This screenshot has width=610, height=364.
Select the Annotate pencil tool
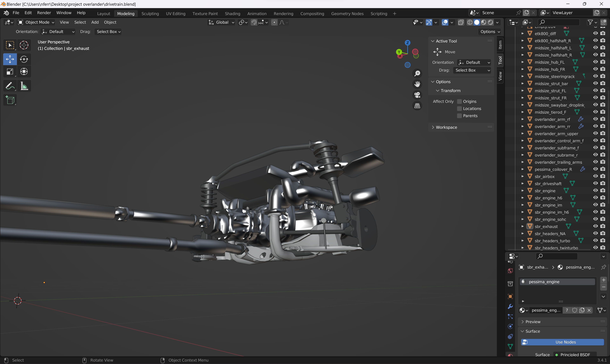point(10,86)
